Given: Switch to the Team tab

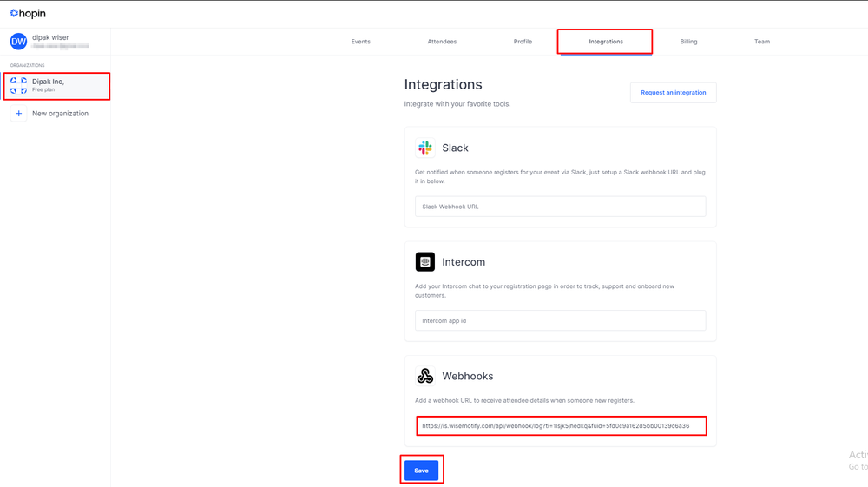Looking at the screenshot, I should click(x=762, y=42).
